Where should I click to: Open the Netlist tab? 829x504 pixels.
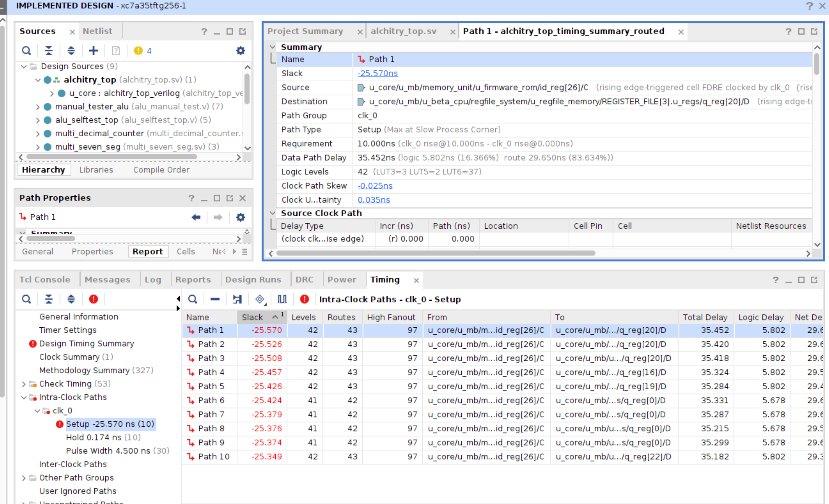tap(97, 31)
